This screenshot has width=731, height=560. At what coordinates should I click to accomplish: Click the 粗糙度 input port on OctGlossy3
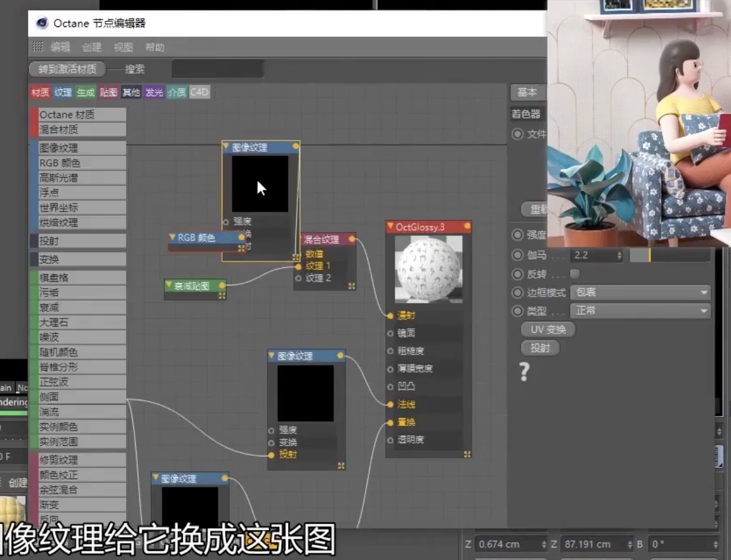(x=390, y=351)
